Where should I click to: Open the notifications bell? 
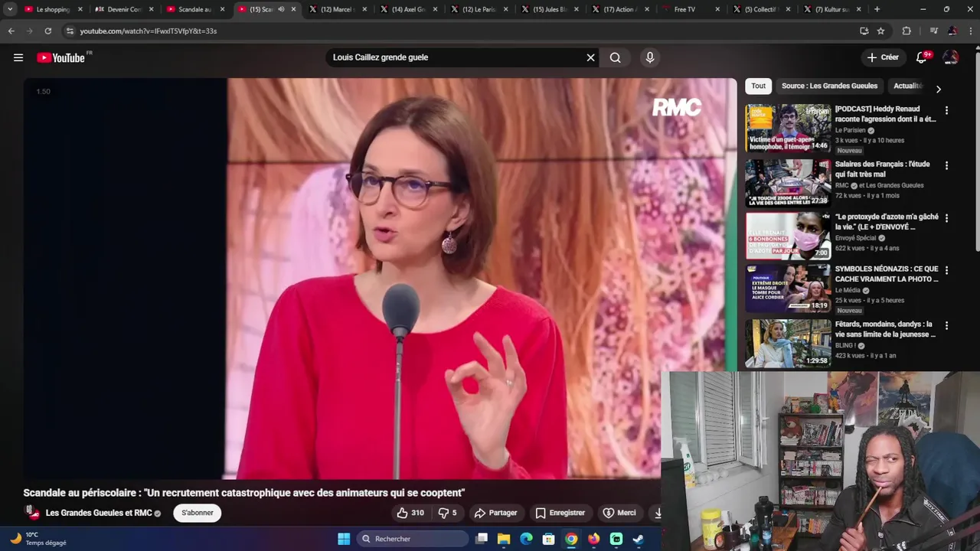[x=922, y=57]
